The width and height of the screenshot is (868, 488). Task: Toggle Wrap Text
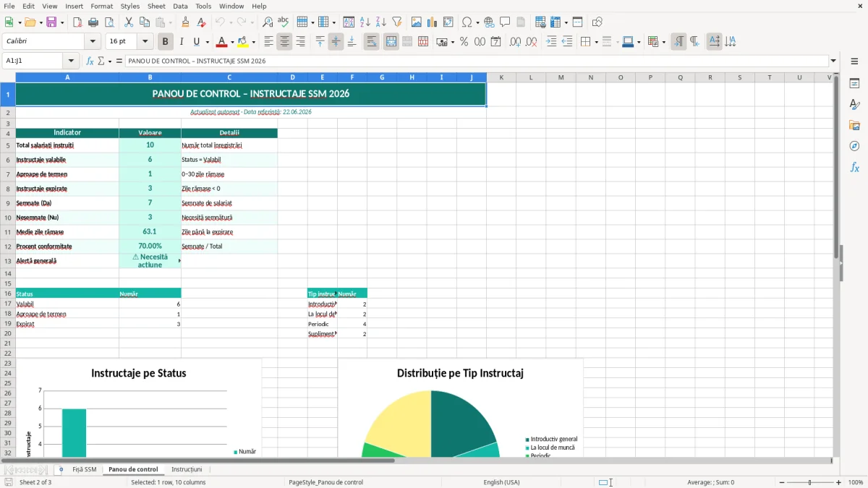click(x=371, y=42)
